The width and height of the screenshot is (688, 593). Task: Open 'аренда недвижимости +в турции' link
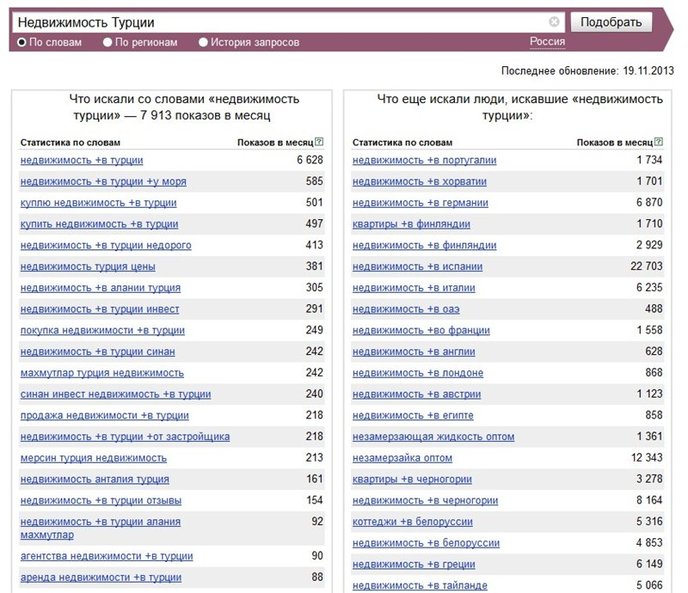(101, 578)
